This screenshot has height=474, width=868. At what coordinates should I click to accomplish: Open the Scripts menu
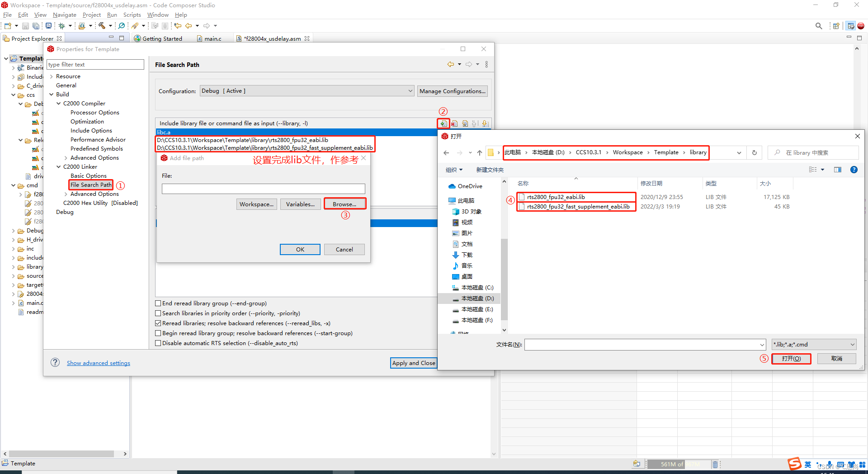point(132,15)
